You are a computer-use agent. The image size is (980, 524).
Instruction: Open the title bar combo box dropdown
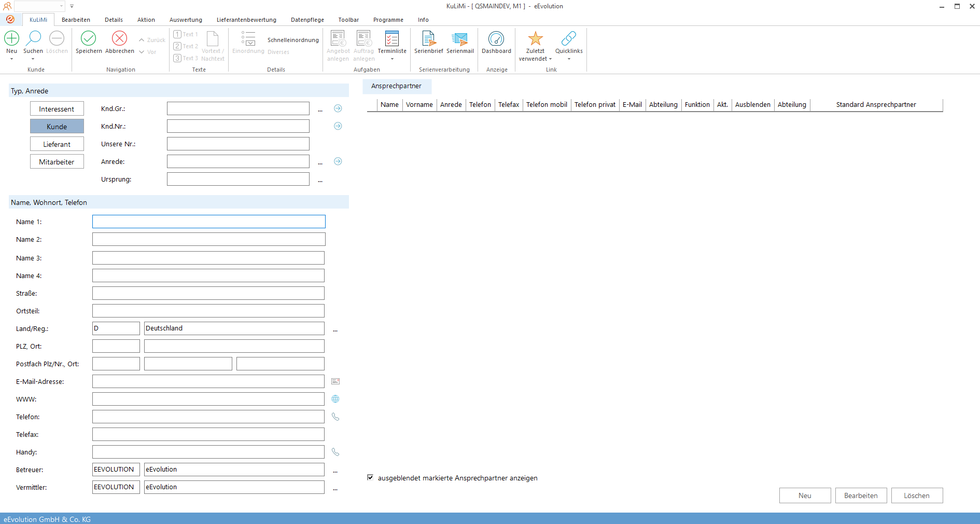[62, 6]
